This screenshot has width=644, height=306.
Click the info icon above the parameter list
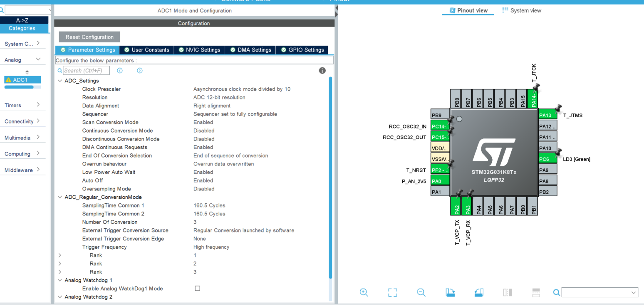(x=322, y=70)
